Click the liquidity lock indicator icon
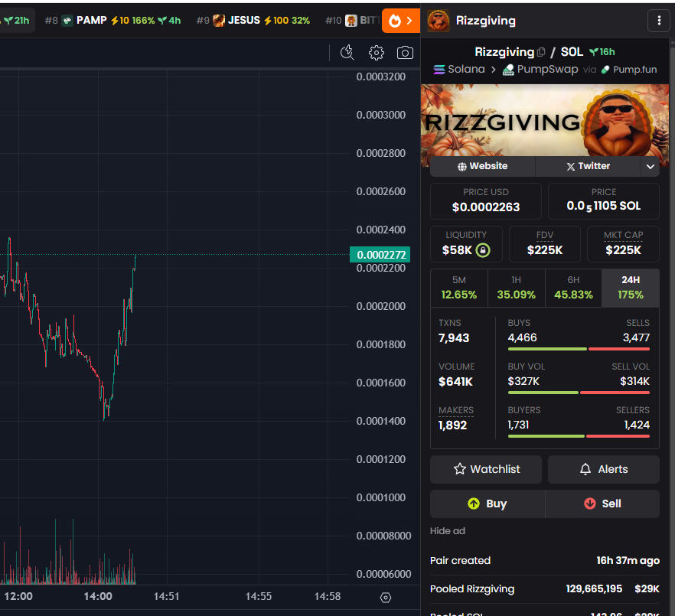Image resolution: width=675 pixels, height=616 pixels. (483, 249)
